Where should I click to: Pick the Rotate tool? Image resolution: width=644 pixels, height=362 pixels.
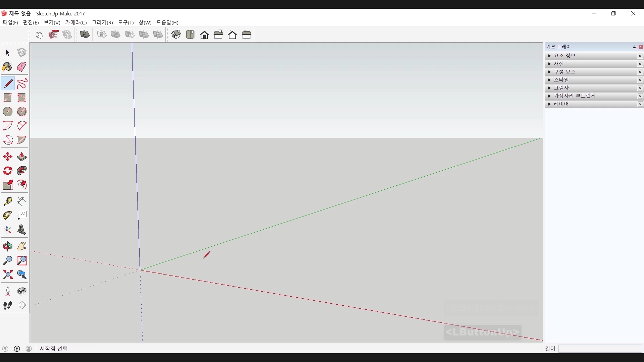point(7,171)
